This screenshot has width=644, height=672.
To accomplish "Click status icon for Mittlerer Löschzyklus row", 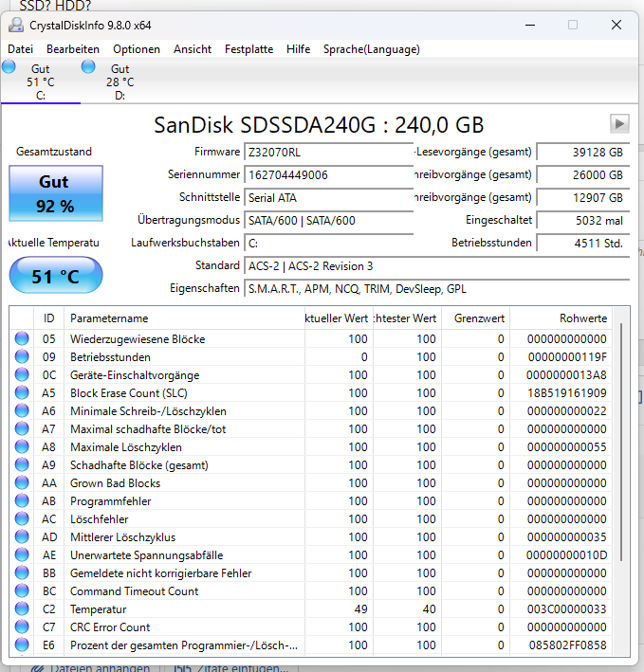I will 22,536.
